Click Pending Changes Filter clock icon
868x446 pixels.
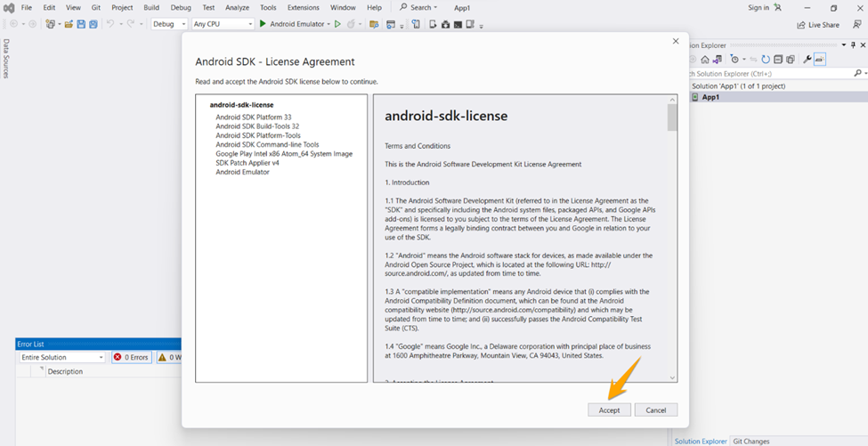[x=734, y=60]
